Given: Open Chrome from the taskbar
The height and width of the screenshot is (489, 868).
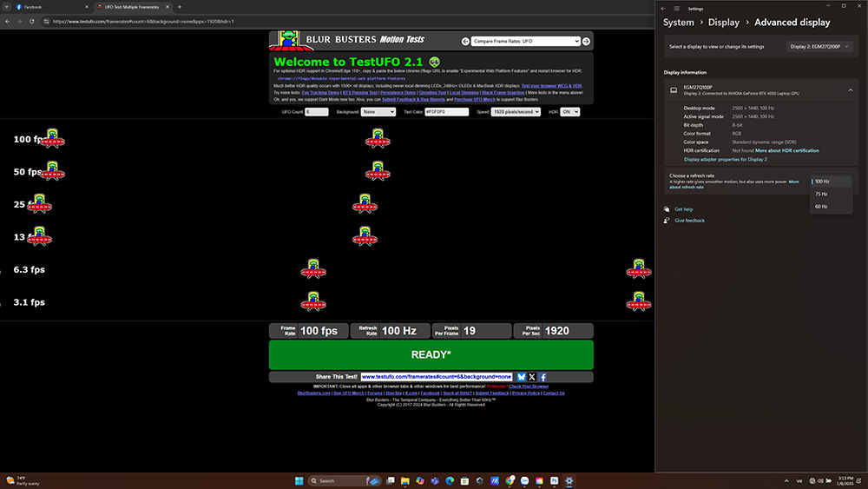Looking at the screenshot, I should pyautogui.click(x=510, y=480).
